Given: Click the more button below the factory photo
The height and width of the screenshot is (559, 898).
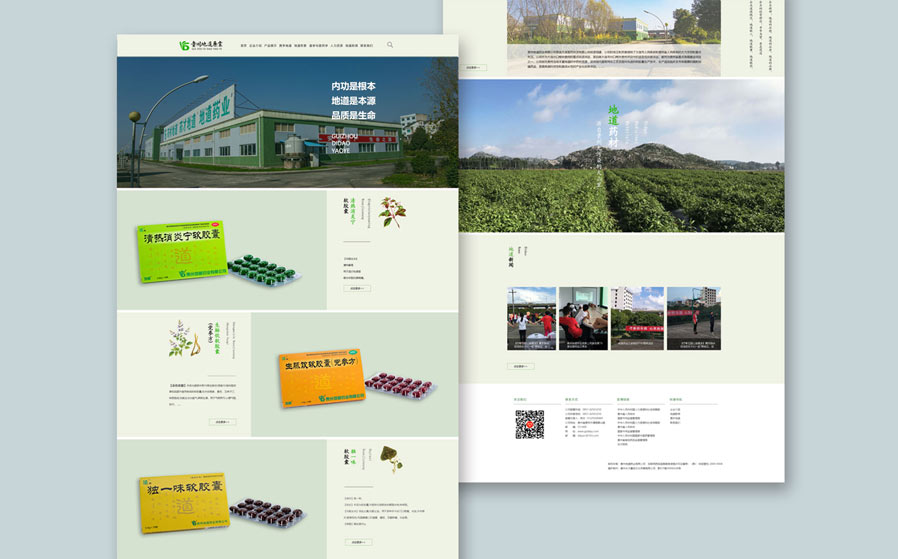Looking at the screenshot, I should (474, 68).
